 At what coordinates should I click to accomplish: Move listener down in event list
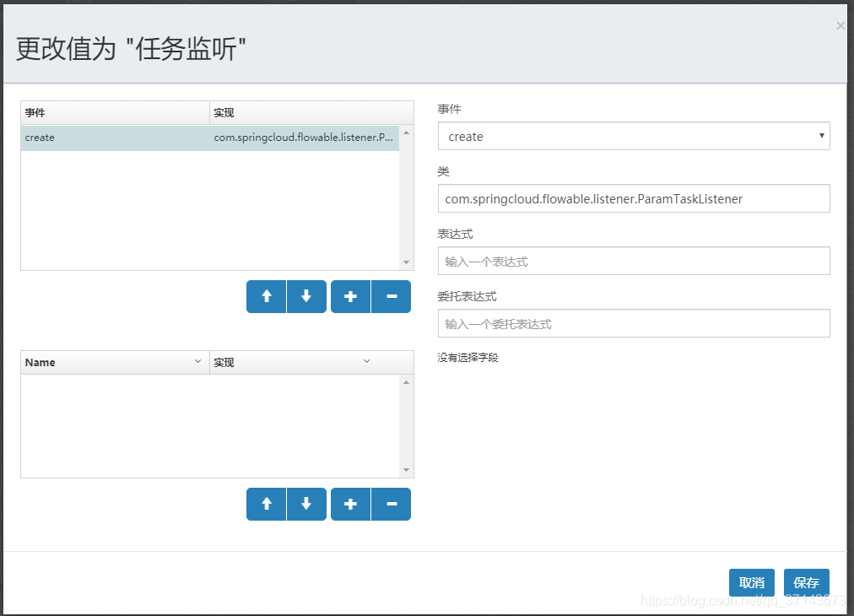pos(306,296)
